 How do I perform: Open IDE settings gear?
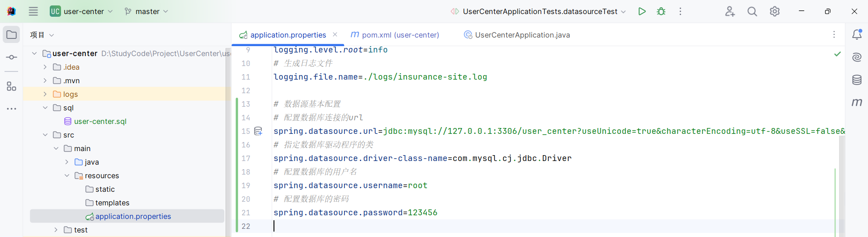click(x=774, y=11)
